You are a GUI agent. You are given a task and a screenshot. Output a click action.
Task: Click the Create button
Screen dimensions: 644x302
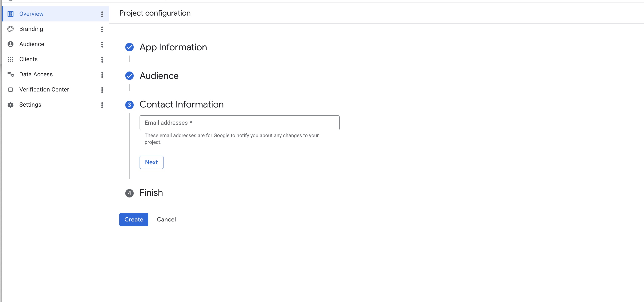point(133,219)
